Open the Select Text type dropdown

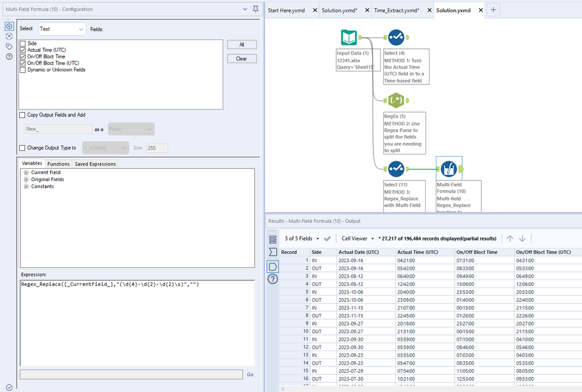click(62, 29)
